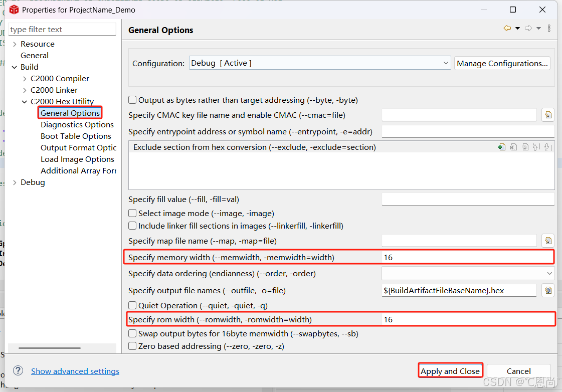Screen dimensions: 562x392
Task: Expand the Resource tree node
Action: coord(15,44)
